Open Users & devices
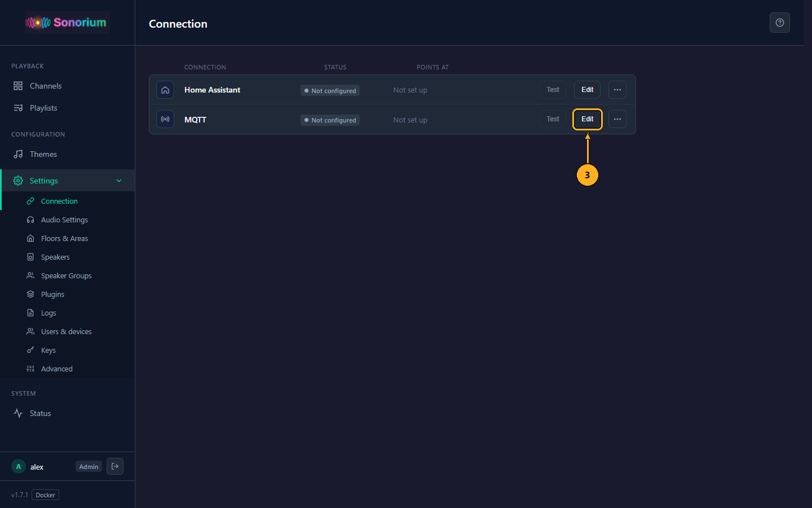 pyautogui.click(x=68, y=331)
